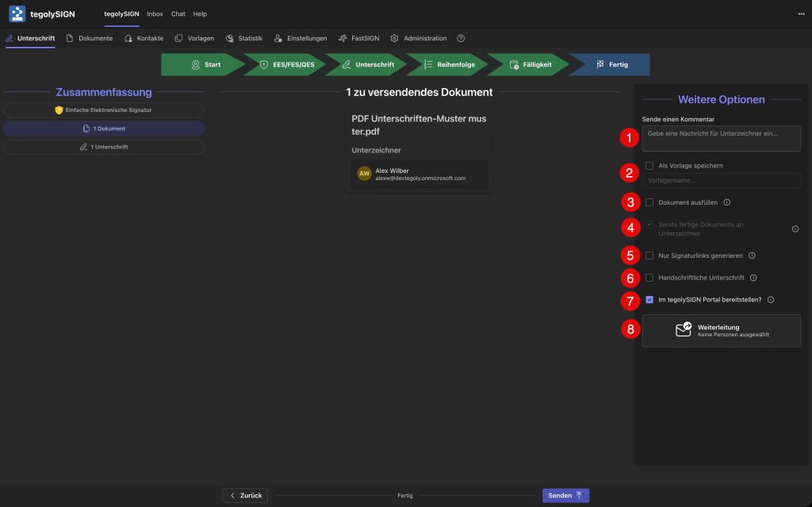Toggle the Handschriftliche Unterschrift checkbox
The image size is (812, 507).
[649, 278]
